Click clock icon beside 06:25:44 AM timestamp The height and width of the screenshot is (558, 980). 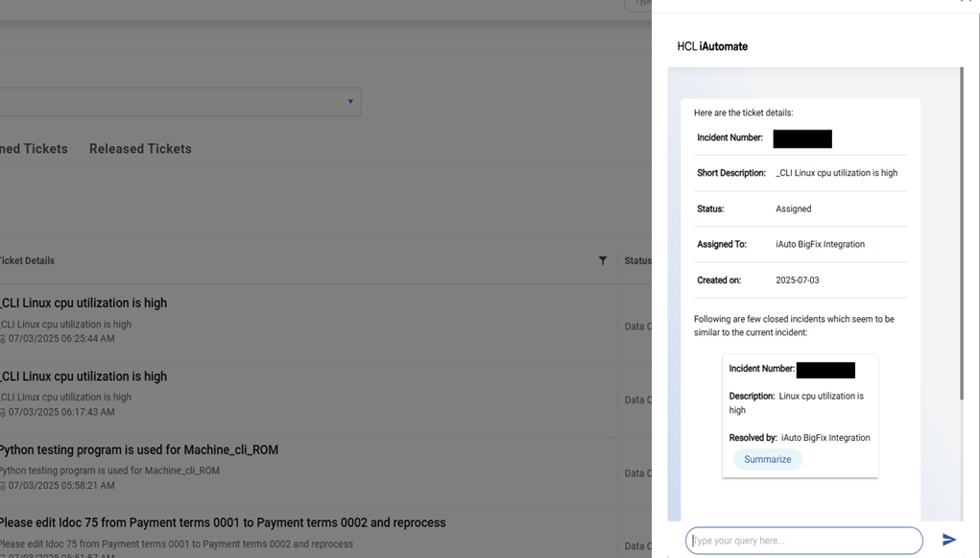click(3, 339)
